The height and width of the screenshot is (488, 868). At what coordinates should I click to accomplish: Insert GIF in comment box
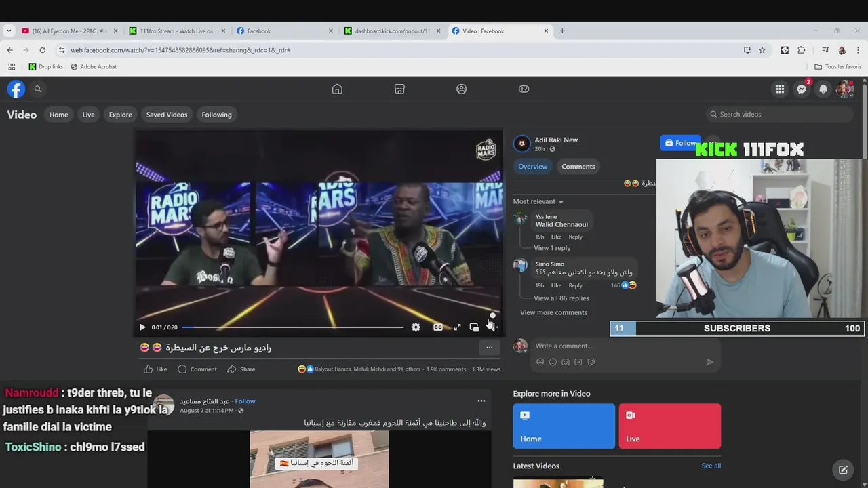coord(578,362)
